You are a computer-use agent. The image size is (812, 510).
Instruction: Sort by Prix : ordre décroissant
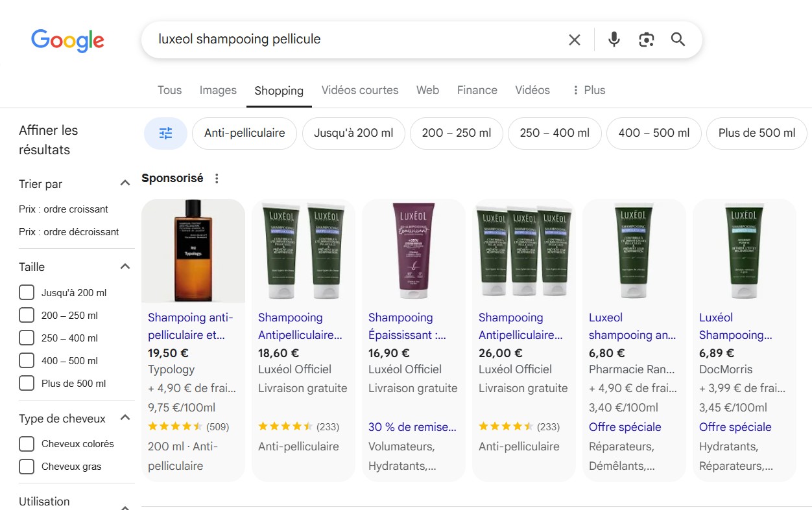(x=69, y=232)
